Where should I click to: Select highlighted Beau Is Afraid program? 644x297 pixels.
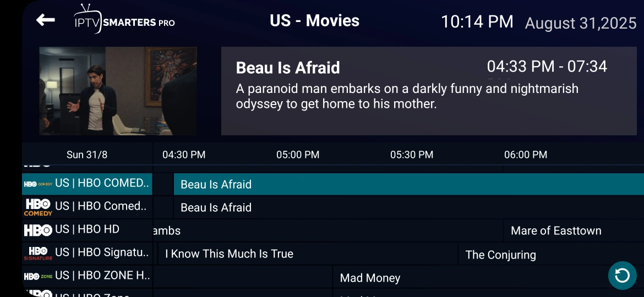coord(408,184)
